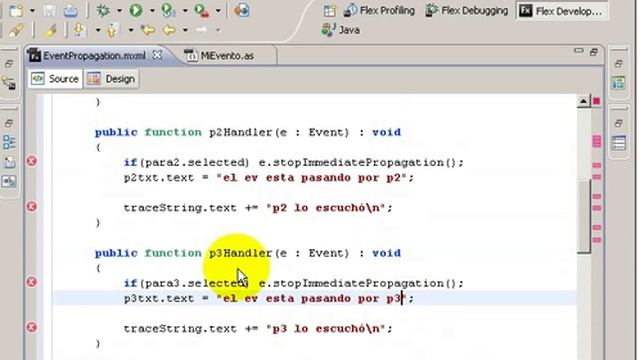Screen dimensions: 640x360
Task: Switch to Flex Profiling perspective
Action: coord(379,11)
